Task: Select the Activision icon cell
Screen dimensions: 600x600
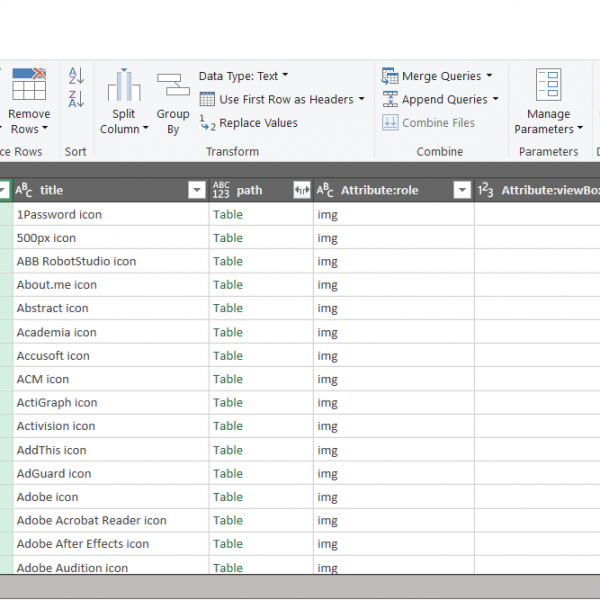Action: point(111,426)
